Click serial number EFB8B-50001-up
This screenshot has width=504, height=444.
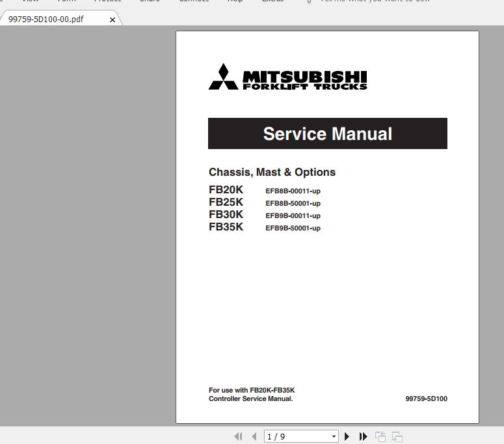(293, 203)
